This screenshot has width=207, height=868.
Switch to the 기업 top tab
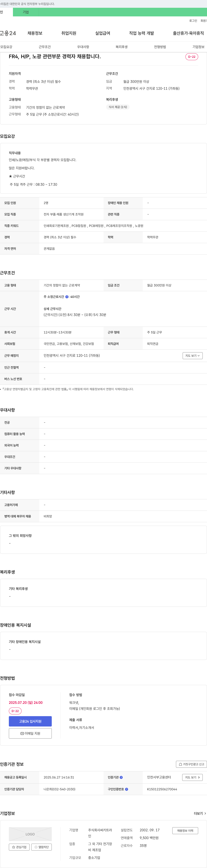pos(26,12)
